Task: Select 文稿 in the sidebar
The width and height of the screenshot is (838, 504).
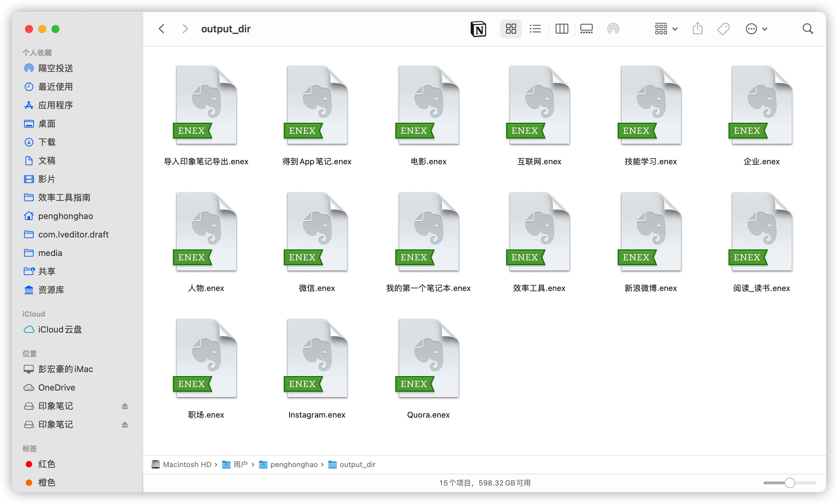Action: tap(78, 161)
